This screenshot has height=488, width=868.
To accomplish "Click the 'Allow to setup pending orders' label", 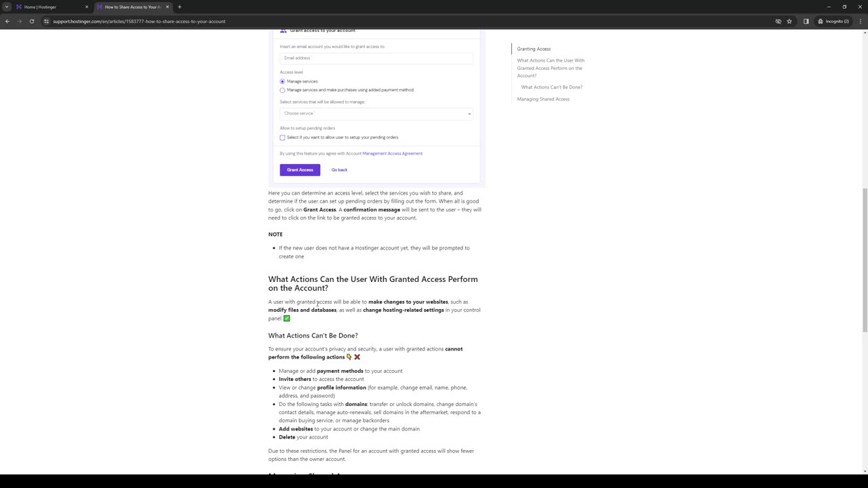I will pyautogui.click(x=307, y=128).
